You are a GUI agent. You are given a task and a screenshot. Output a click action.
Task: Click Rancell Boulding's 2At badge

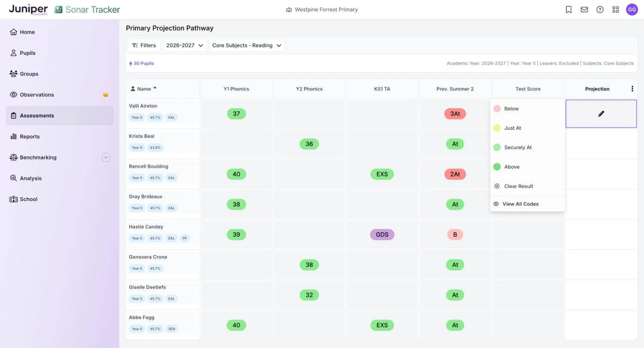tap(455, 174)
